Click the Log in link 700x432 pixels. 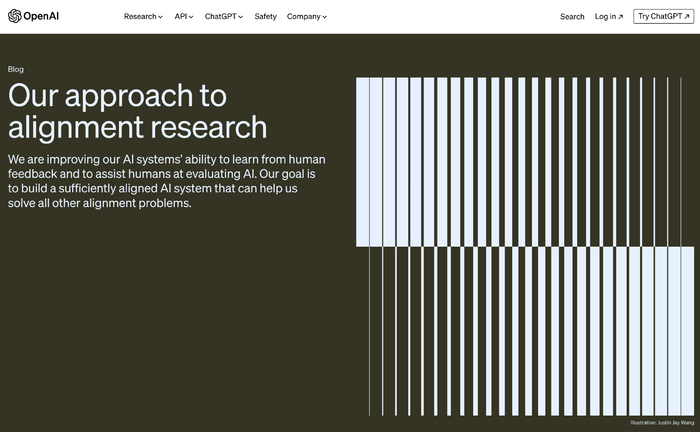click(605, 17)
